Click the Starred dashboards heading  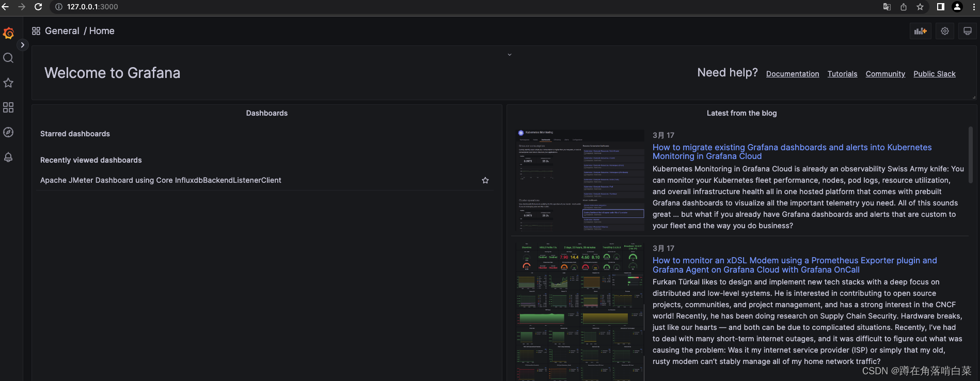point(75,134)
